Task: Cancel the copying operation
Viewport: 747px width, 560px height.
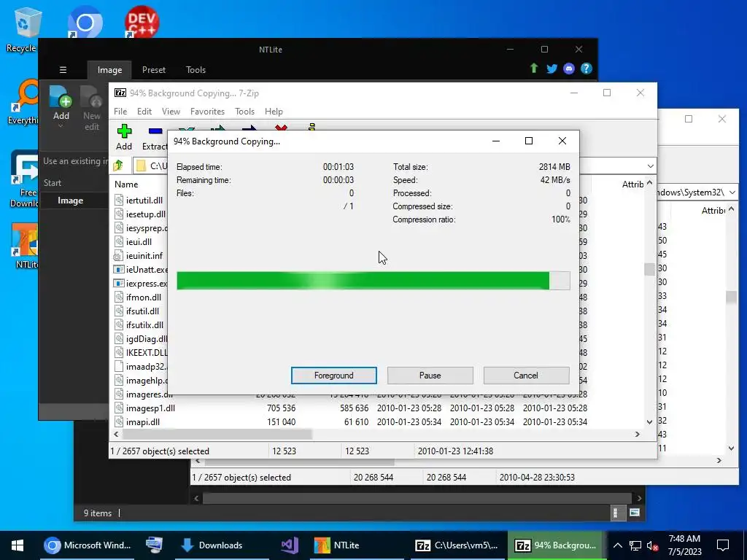Action: pyautogui.click(x=526, y=376)
